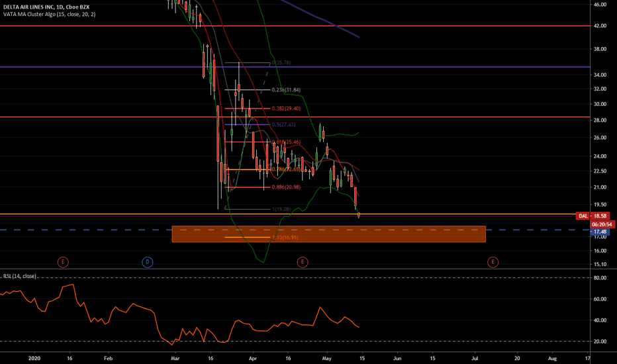Select the blue dashed line at 17.48
This screenshot has width=617, height=364.
click(295, 230)
